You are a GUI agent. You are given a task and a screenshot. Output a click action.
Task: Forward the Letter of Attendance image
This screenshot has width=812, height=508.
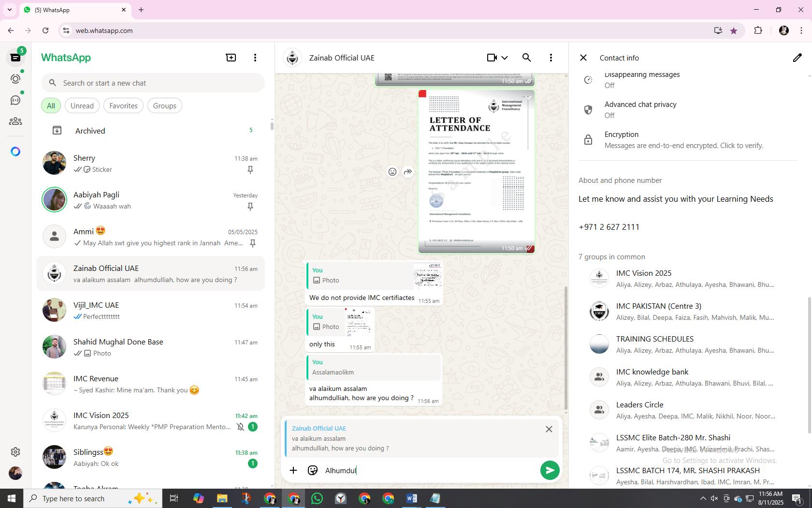[x=408, y=172]
